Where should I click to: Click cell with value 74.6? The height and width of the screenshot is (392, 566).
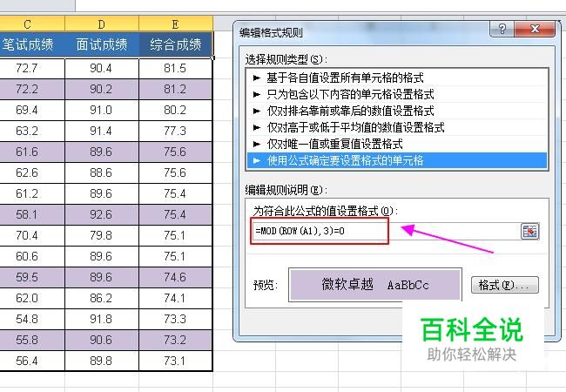pyautogui.click(x=176, y=278)
